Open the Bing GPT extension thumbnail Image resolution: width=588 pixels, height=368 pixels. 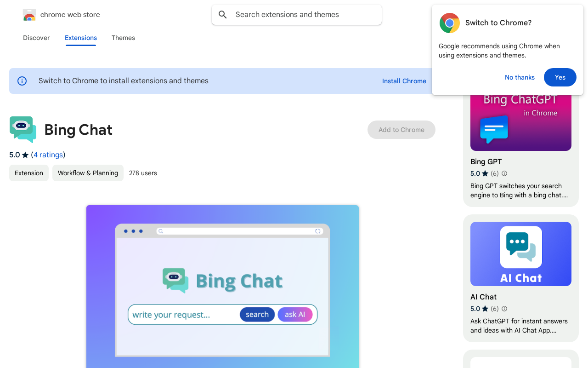pyautogui.click(x=520, y=121)
